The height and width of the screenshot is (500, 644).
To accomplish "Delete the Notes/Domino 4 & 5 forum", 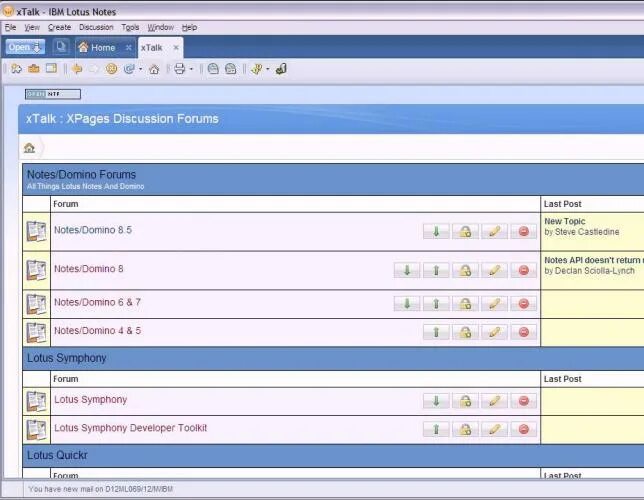I will pyautogui.click(x=524, y=332).
